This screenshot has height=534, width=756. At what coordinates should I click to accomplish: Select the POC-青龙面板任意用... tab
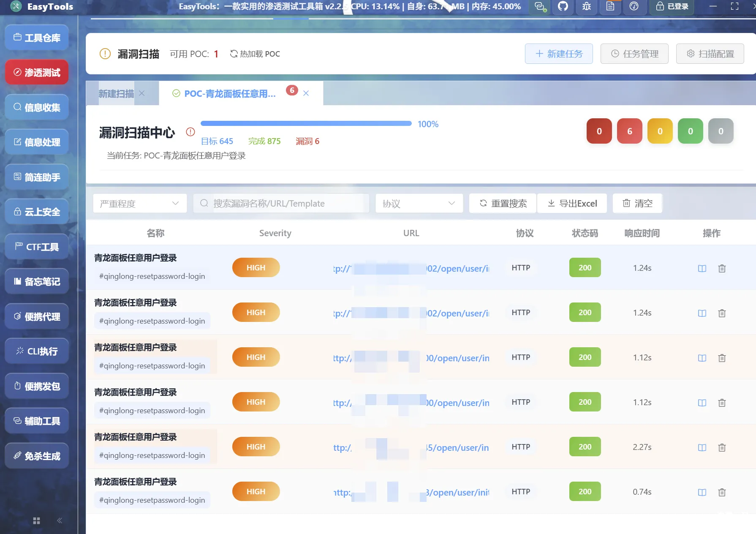(x=228, y=93)
